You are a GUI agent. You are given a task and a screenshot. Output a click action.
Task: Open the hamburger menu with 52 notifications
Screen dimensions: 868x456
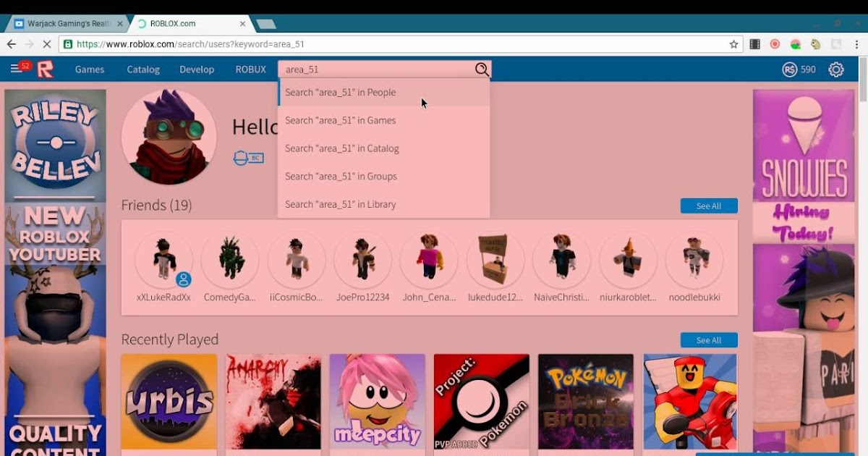tap(16, 69)
